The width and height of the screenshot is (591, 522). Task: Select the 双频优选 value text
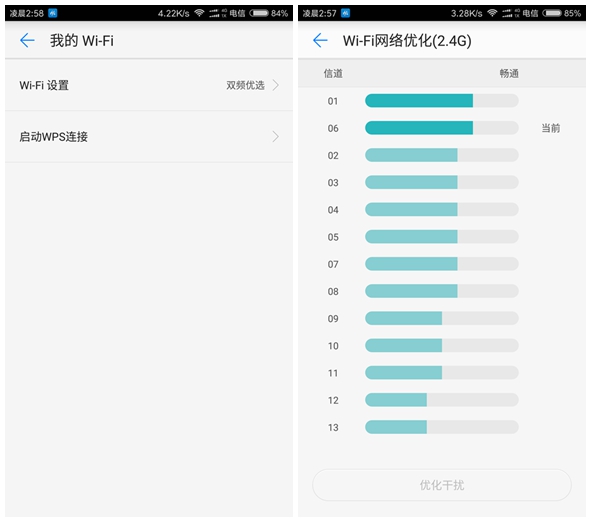(x=245, y=86)
